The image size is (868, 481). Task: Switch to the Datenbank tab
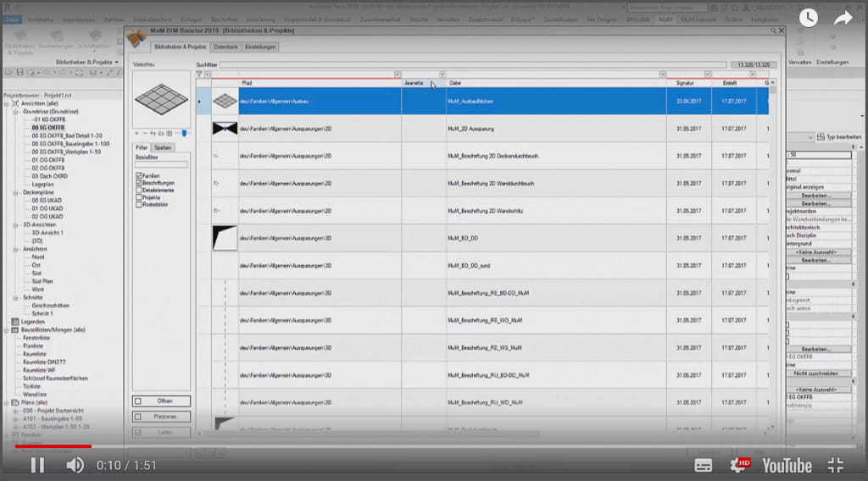pos(226,47)
